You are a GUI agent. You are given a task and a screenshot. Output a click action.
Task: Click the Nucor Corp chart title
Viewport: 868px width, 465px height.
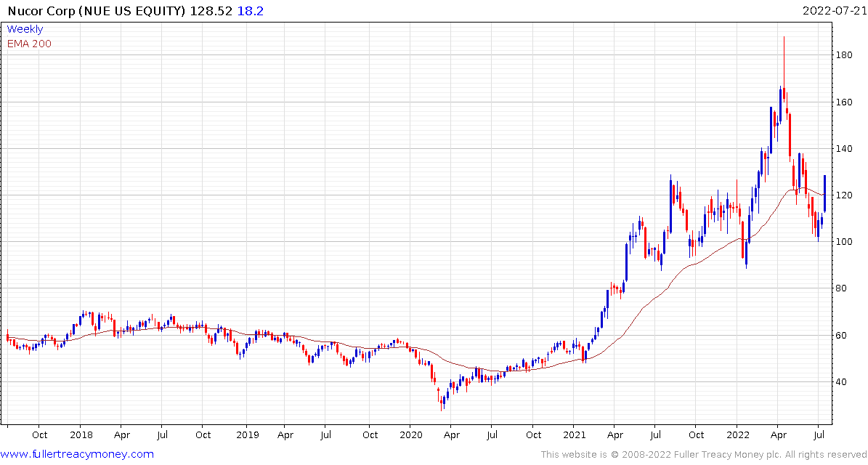point(96,10)
